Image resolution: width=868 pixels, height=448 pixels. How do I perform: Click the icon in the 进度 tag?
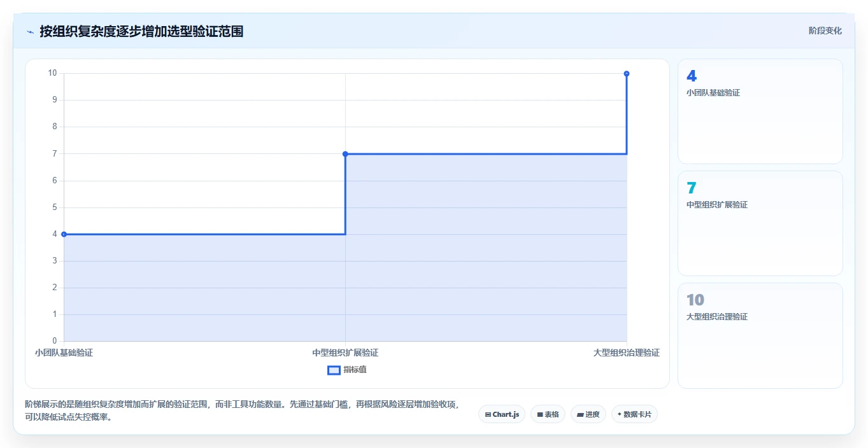580,414
